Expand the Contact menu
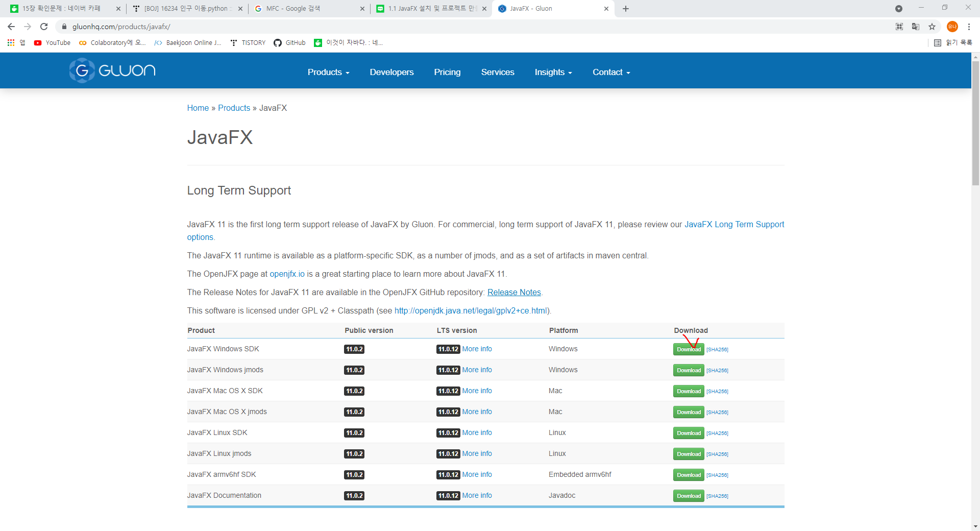The height and width of the screenshot is (531, 980). 611,73
